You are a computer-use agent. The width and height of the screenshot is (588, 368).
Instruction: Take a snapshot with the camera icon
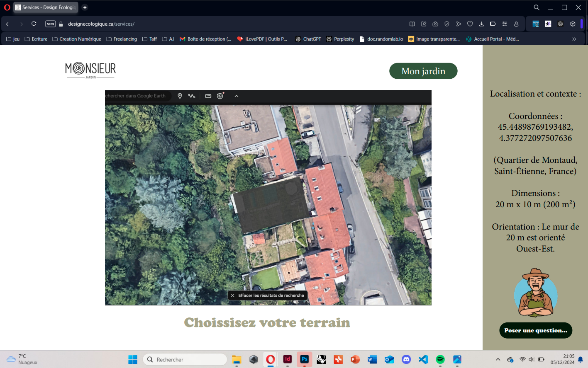(435, 24)
